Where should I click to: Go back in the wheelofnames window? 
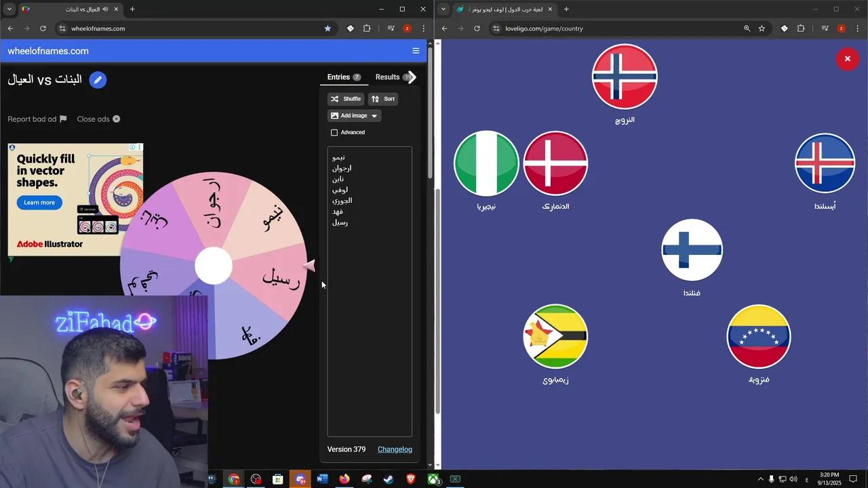[10, 28]
